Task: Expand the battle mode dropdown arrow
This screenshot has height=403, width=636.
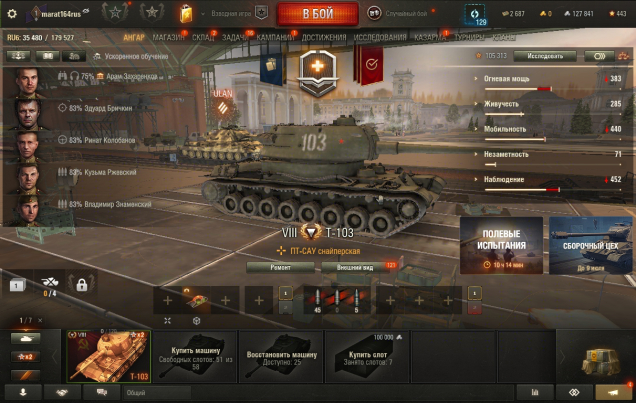Action: tap(203, 14)
